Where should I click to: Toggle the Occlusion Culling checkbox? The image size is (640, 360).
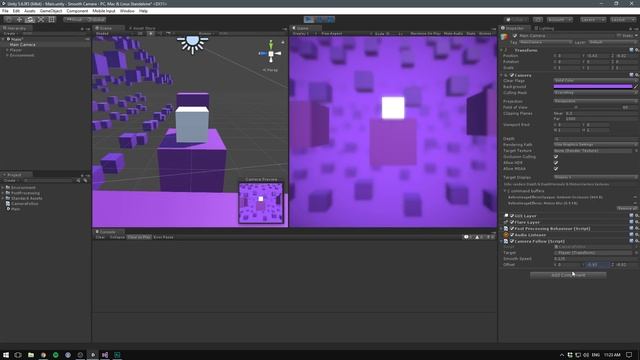(x=556, y=157)
